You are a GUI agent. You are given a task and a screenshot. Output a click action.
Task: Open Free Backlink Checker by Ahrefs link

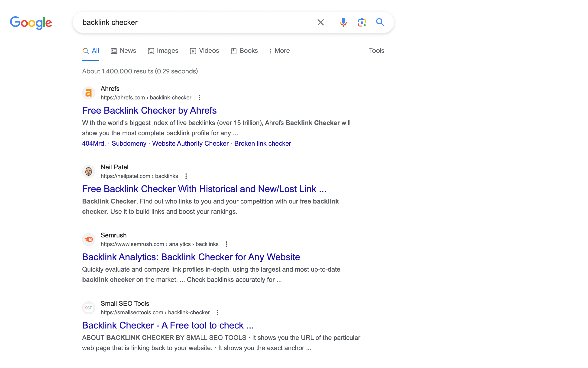pos(149,111)
